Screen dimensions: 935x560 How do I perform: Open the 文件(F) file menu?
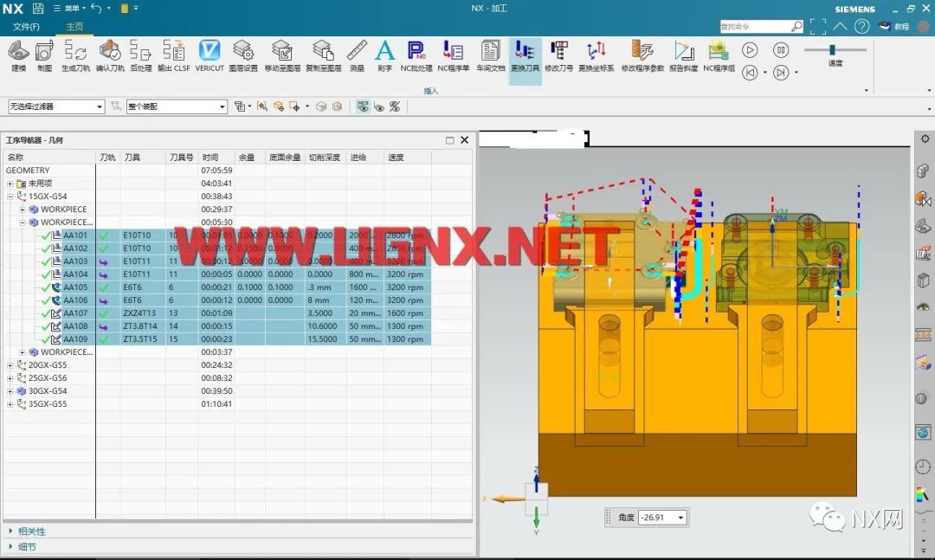click(x=26, y=27)
